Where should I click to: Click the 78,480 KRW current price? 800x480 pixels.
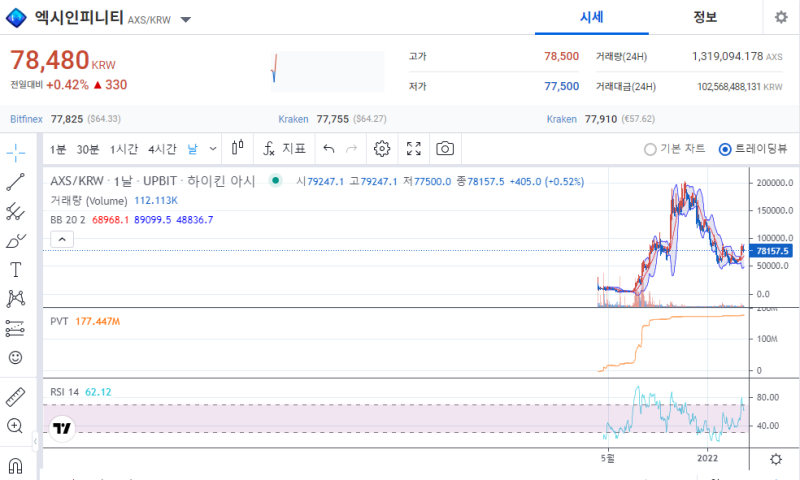click(x=63, y=60)
